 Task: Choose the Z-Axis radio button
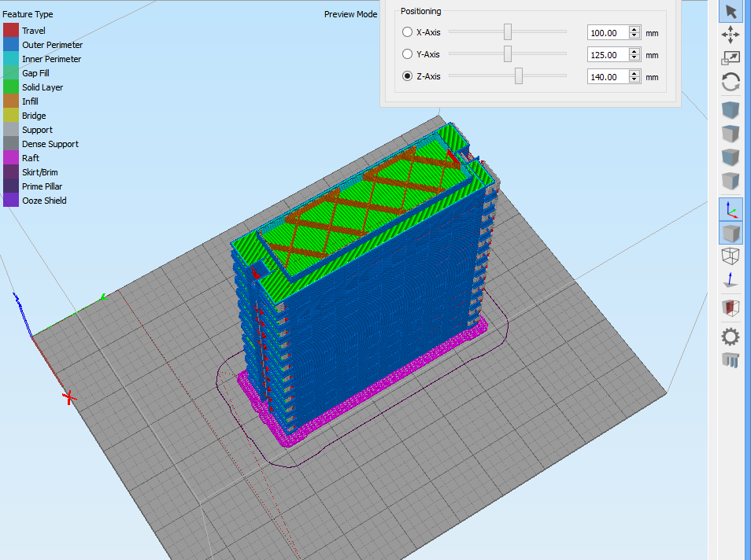[407, 76]
